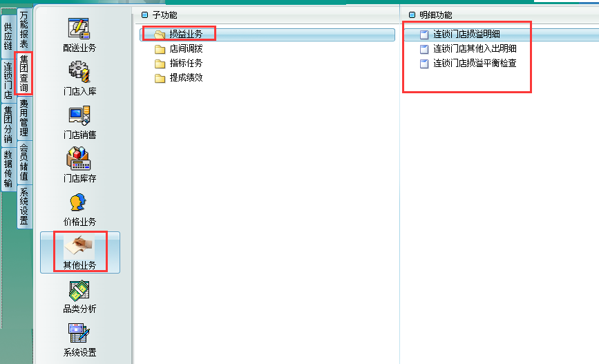The image size is (599, 364).
Task: Open the 配送业务 module icon
Action: [x=79, y=28]
